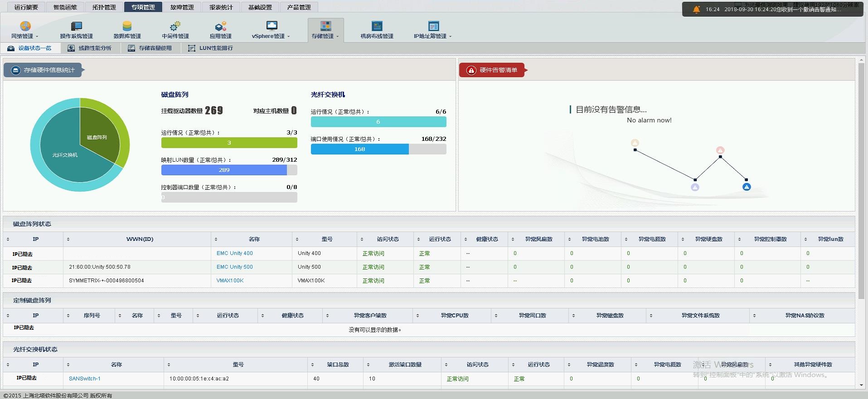
Task: Expand the 存储管理 dropdown arrow
Action: 337,36
